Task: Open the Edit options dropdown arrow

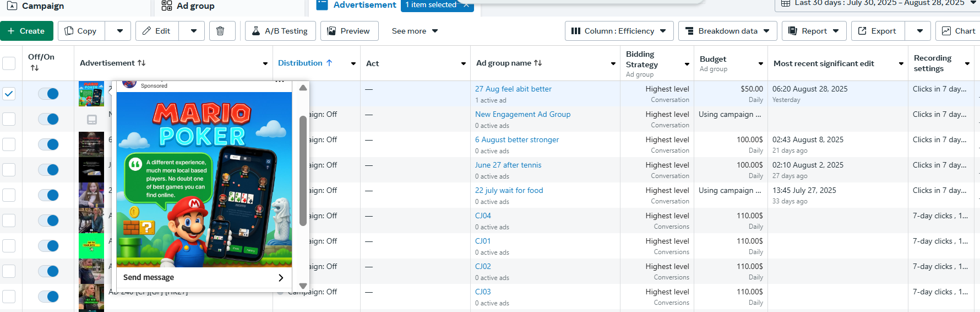Action: click(x=194, y=31)
